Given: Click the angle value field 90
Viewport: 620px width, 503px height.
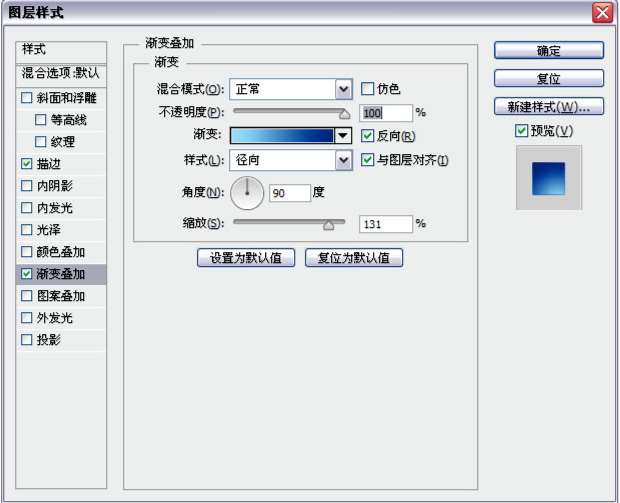Looking at the screenshot, I should [290, 193].
